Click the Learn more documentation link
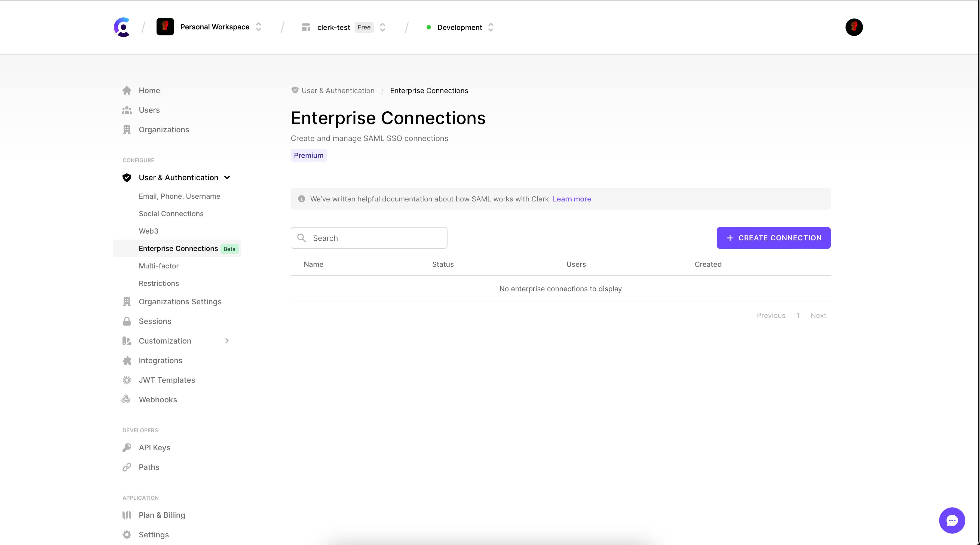980x545 pixels. point(571,199)
